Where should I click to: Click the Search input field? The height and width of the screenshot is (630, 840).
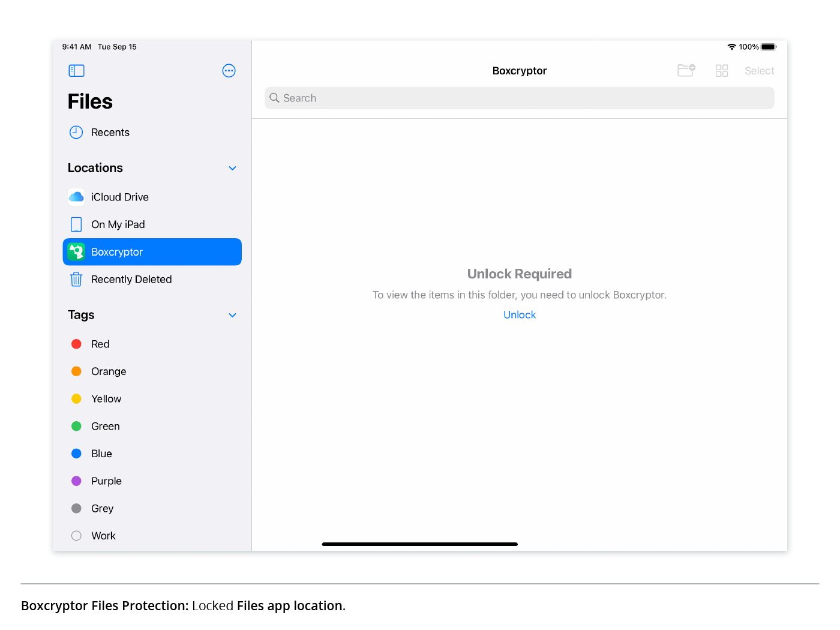[520, 98]
